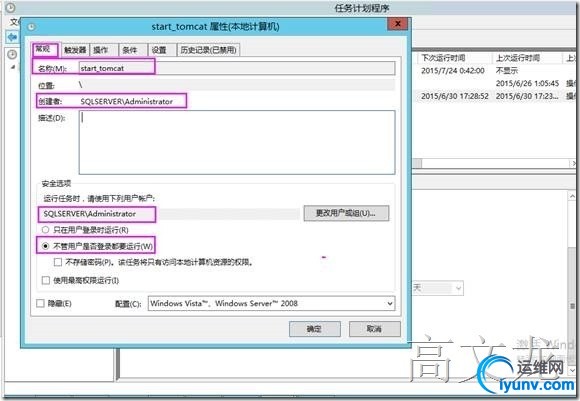The height and width of the screenshot is (401, 580).
Task: Click the start_tomcat name field
Action: (237, 68)
